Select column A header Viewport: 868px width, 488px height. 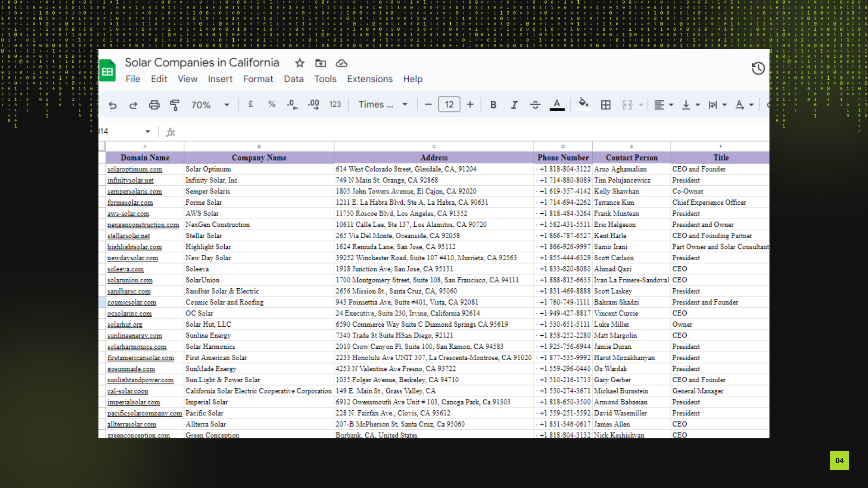tap(145, 146)
